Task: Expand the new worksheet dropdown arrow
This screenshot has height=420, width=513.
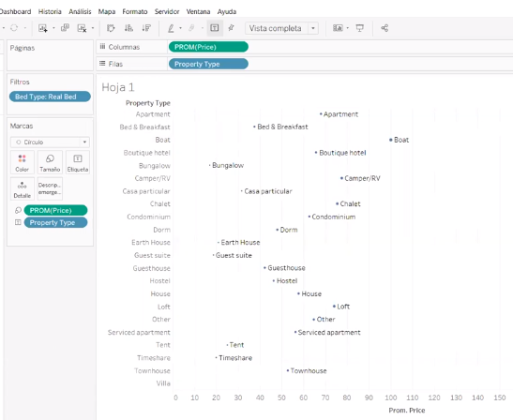Action: [x=53, y=28]
